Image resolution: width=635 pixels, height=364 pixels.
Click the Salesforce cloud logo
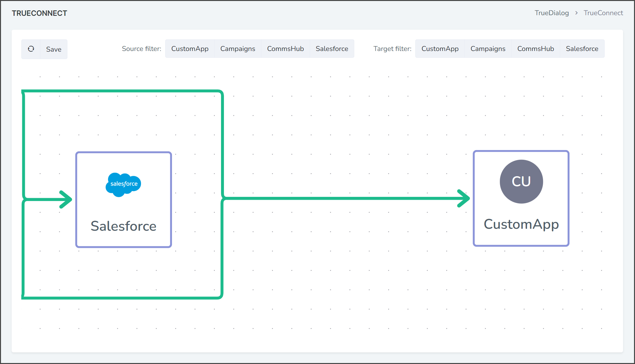pos(123,185)
